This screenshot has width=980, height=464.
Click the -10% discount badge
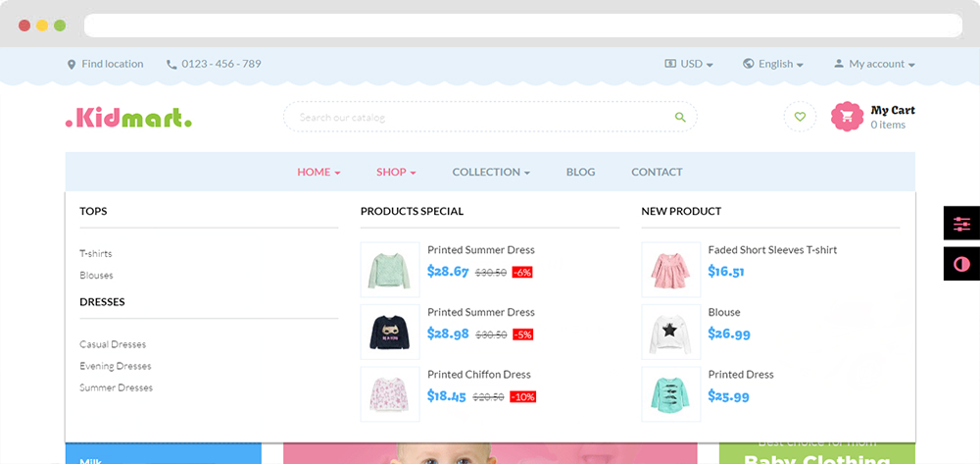(x=523, y=397)
